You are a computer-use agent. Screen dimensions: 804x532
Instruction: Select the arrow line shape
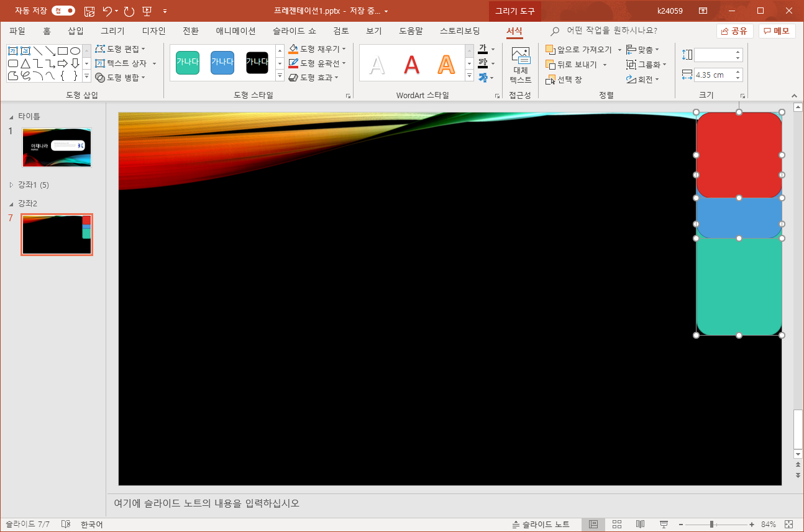tap(50, 50)
